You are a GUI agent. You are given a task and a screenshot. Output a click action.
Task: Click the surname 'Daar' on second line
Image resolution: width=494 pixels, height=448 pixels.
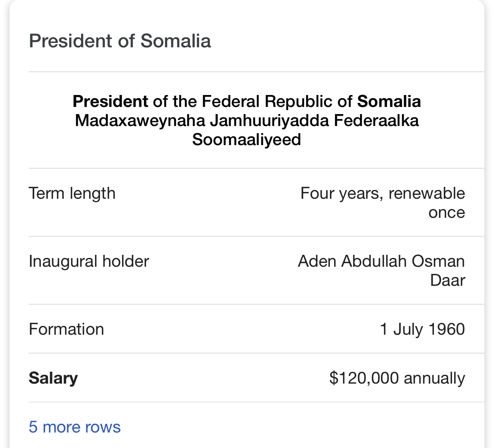tap(447, 281)
